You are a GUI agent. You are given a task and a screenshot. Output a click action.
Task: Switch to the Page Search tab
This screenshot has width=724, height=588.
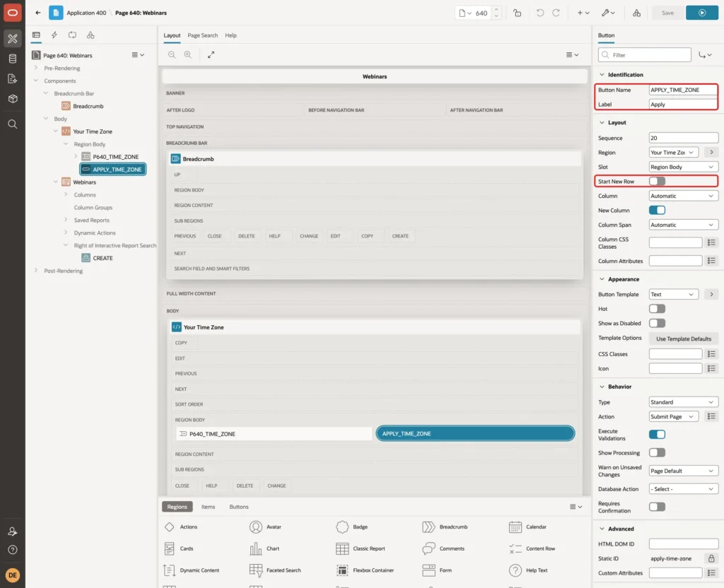tap(202, 35)
